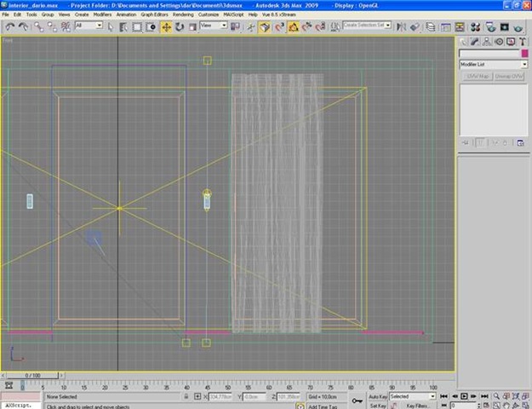This screenshot has height=409, width=532.
Task: Click the Align tool icon
Action: click(x=415, y=26)
